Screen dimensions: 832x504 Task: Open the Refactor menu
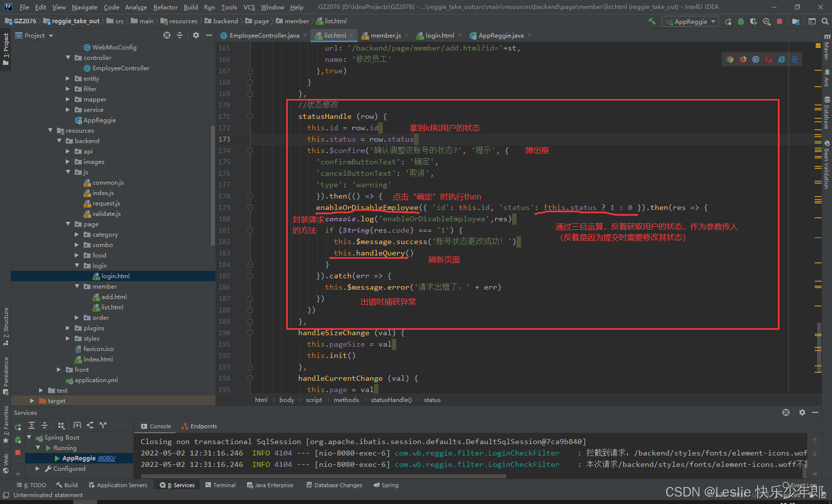165,7
